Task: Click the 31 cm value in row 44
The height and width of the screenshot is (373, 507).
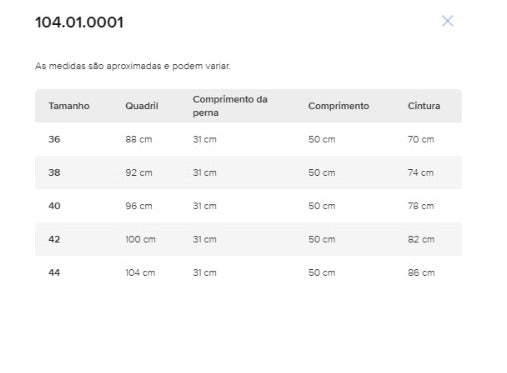Action: [204, 273]
